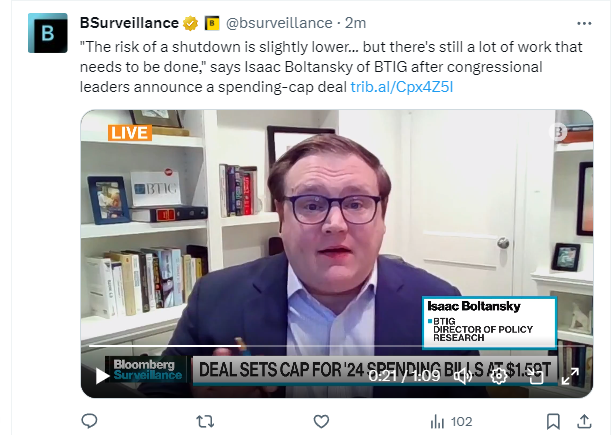This screenshot has height=435, width=614.
Task: Repost this tweet using the retweet icon
Action: 205,421
